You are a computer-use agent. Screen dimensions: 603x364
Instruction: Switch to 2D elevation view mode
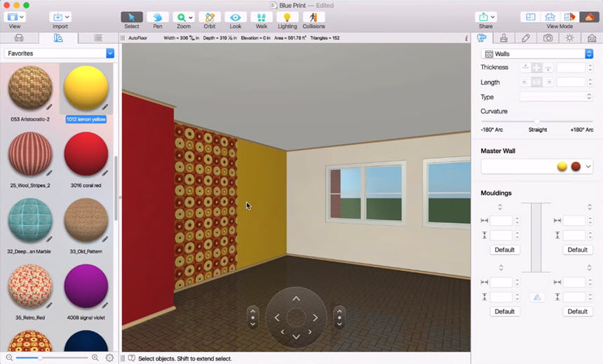point(550,17)
